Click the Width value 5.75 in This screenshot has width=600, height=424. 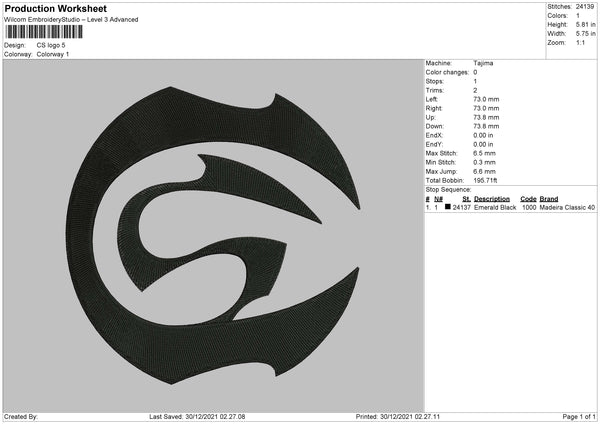pos(586,34)
